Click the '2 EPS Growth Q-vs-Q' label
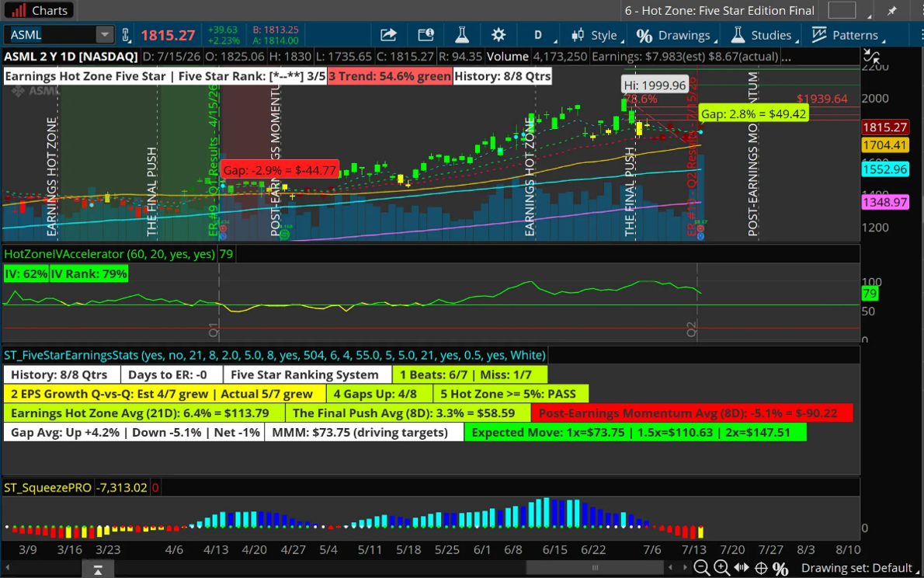 [165, 394]
